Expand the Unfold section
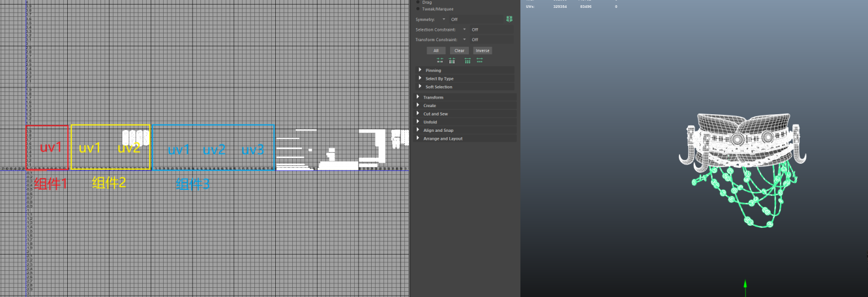 (x=417, y=122)
